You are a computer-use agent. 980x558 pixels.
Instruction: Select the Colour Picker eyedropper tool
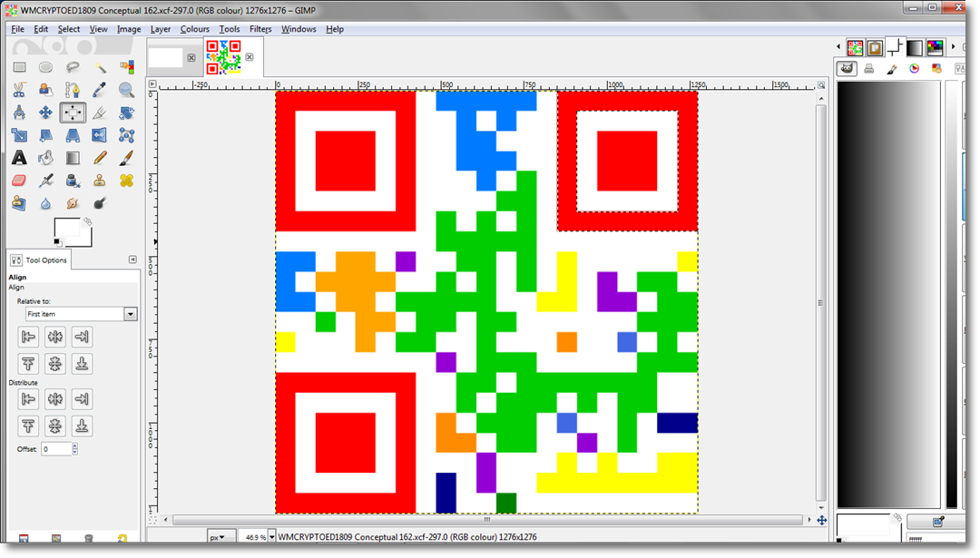(100, 90)
